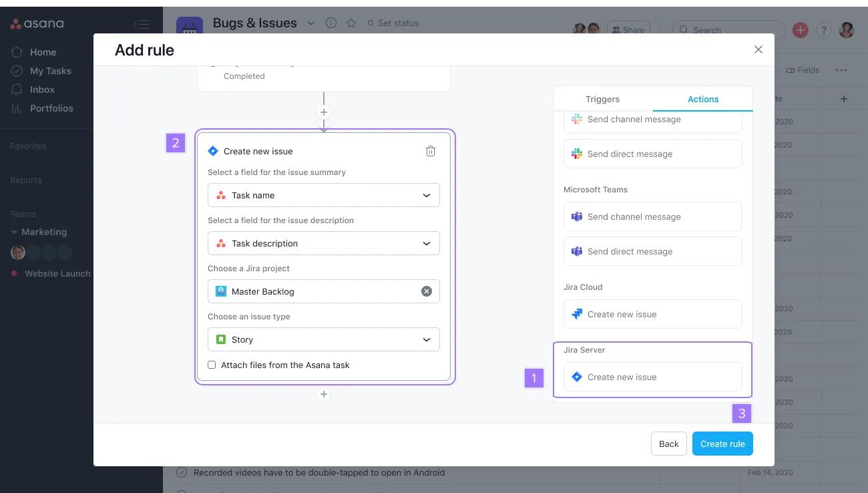
Task: Click the Create rule button
Action: click(x=722, y=443)
